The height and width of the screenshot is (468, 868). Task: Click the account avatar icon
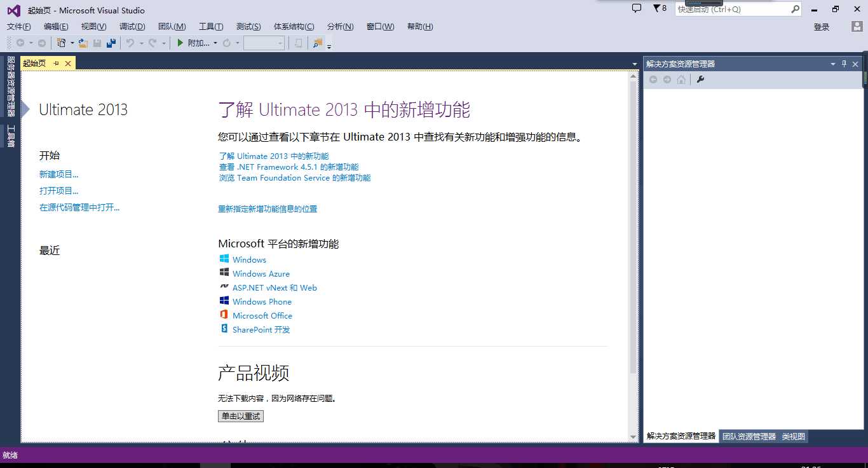coord(857,27)
